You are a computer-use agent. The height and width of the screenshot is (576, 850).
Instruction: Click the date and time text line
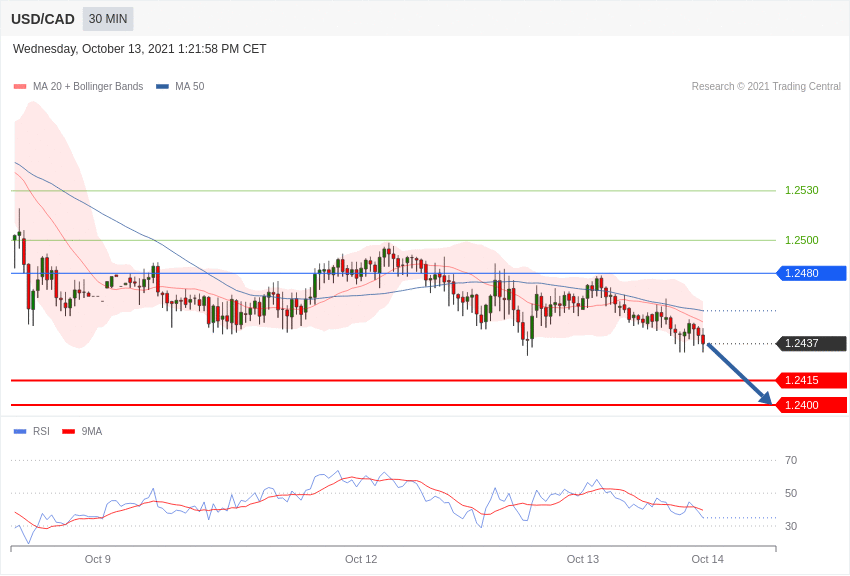[139, 49]
